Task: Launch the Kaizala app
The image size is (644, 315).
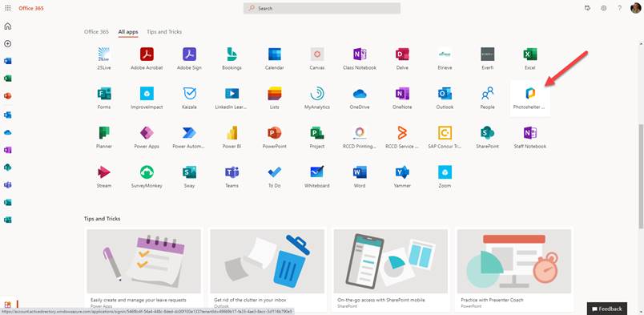Action: [x=189, y=98]
